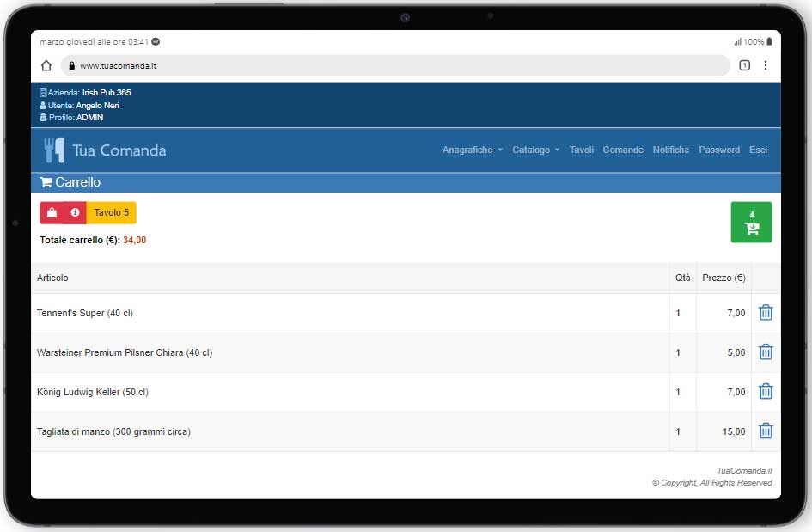Click the Prezzo (€) column header
The image size is (812, 532).
tap(723, 278)
